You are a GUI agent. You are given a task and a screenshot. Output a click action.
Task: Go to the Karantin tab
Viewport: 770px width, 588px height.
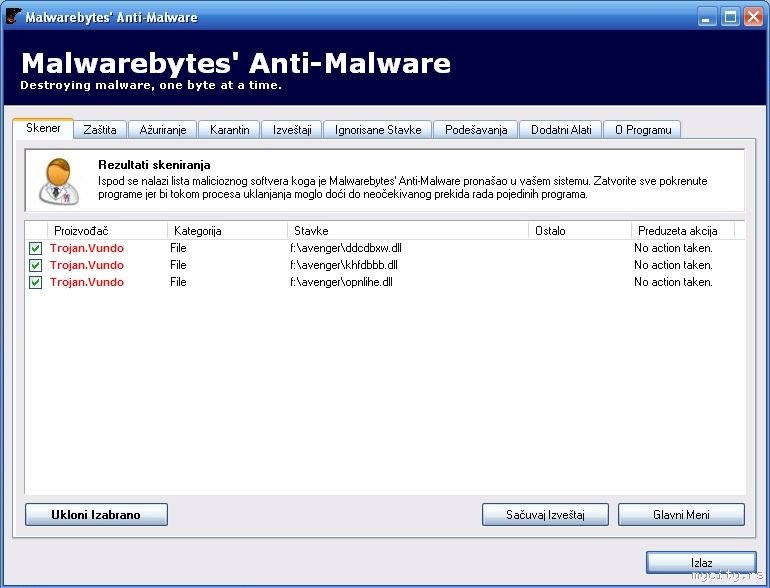tap(229, 130)
